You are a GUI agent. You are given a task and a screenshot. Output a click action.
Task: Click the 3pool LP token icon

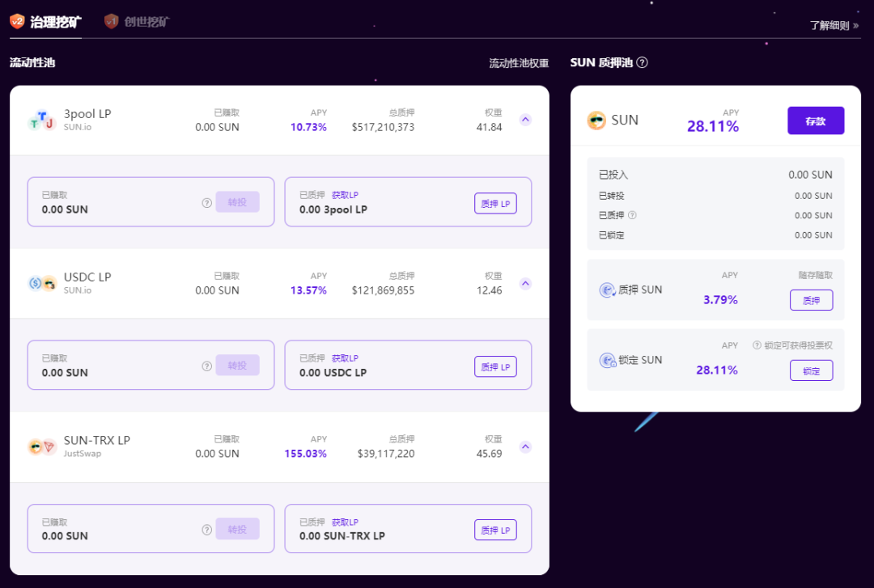pos(42,120)
